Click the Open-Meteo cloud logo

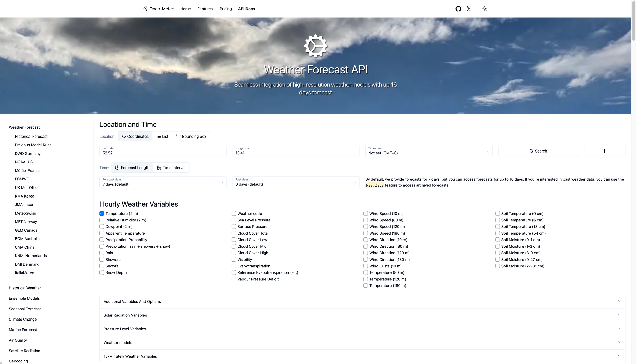144,9
